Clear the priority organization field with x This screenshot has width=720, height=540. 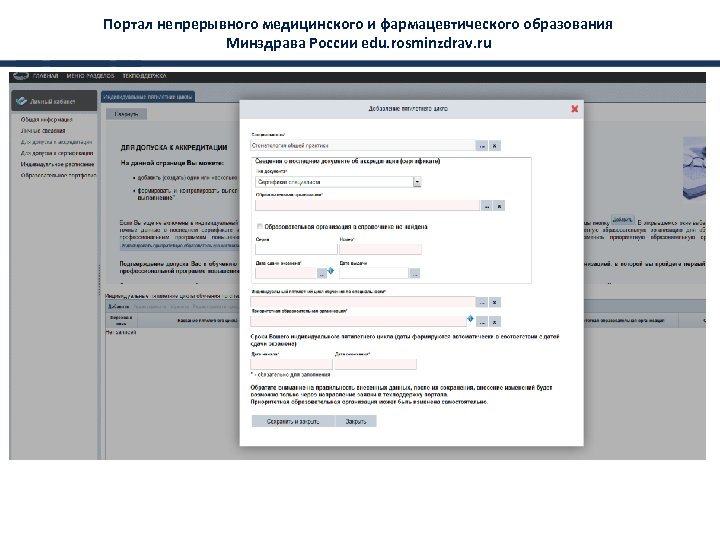click(x=495, y=321)
